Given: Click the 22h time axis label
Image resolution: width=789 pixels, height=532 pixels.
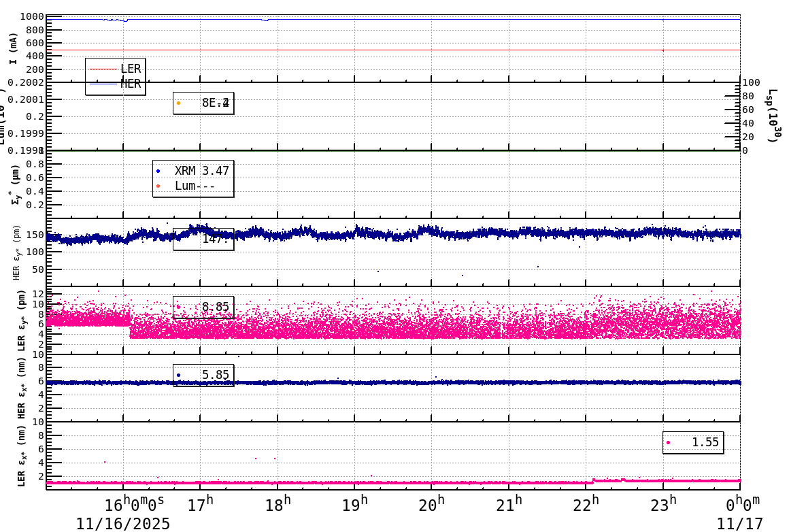Looking at the screenshot, I should (x=586, y=504).
